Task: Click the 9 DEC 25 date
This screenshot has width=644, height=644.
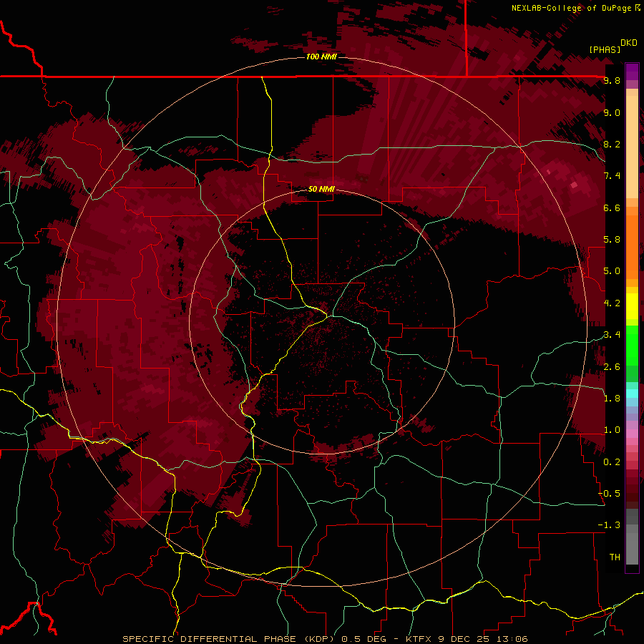Action: (464, 639)
